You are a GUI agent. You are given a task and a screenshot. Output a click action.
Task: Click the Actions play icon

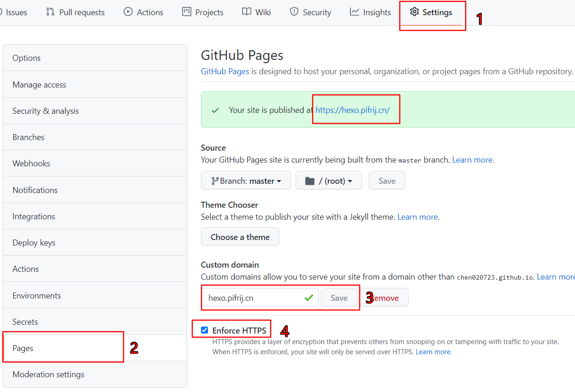(x=128, y=12)
